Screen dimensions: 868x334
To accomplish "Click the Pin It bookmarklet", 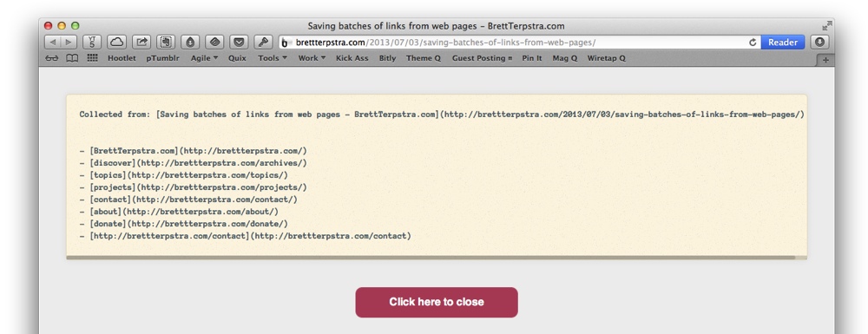I will coord(532,58).
